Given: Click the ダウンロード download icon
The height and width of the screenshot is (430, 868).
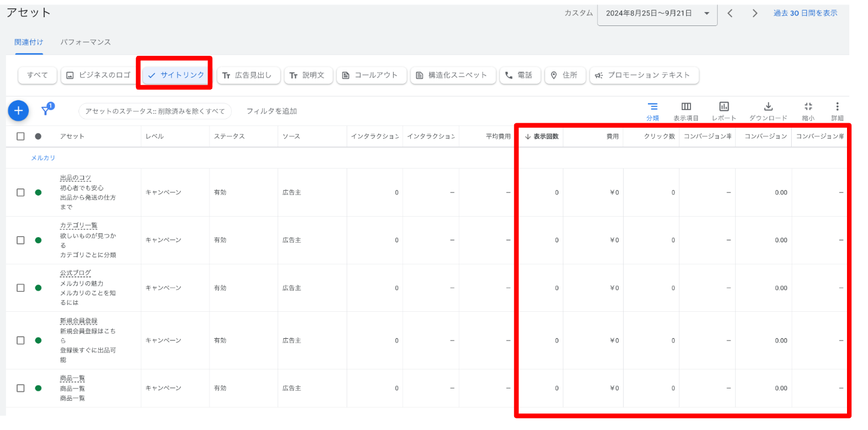Looking at the screenshot, I should point(768,107).
